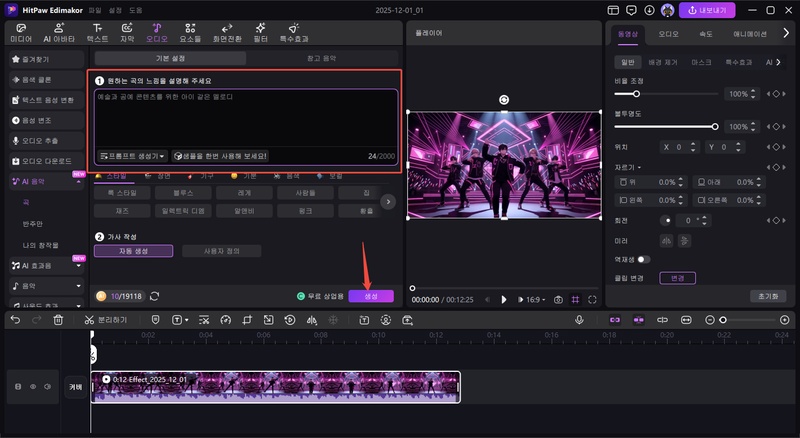
Task: Collapse the AI 음악 sidebar section
Action: point(78,182)
